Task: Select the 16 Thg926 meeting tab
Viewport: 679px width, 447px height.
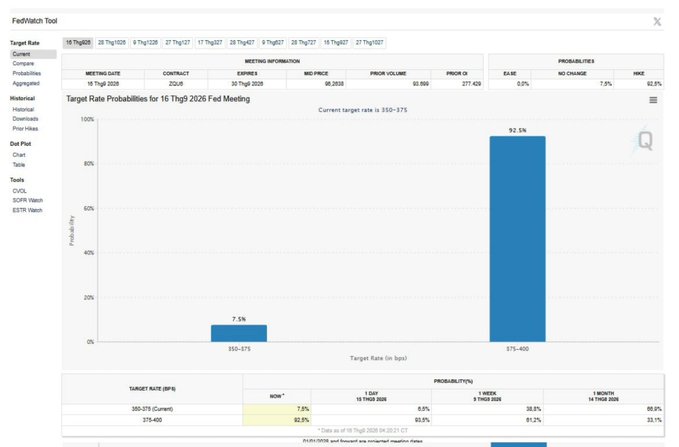Action: coord(78,42)
